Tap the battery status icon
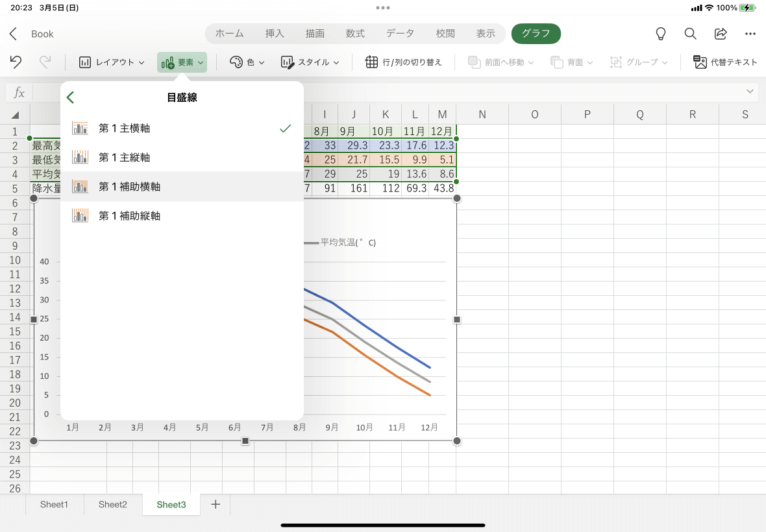The height and width of the screenshot is (532, 766). (x=747, y=8)
